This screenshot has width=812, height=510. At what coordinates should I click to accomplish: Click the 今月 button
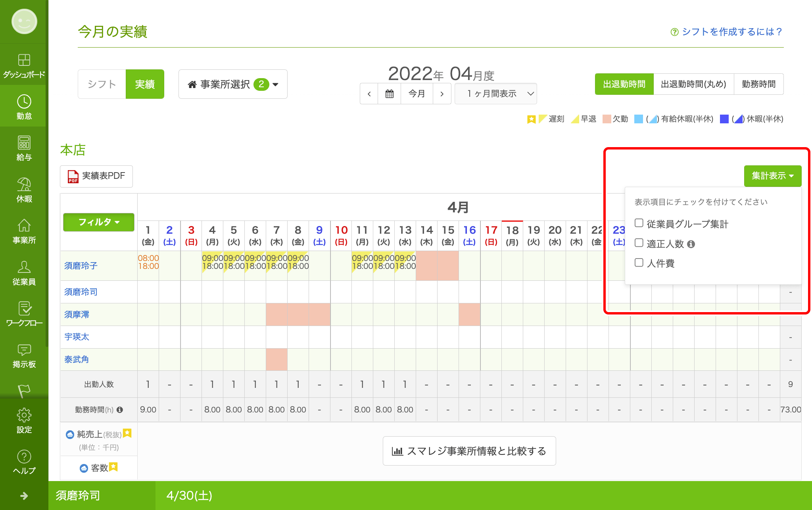tap(417, 94)
